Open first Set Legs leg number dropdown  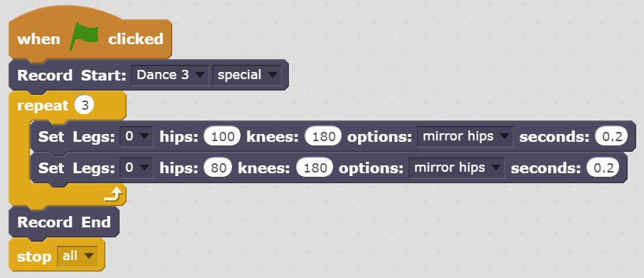[137, 137]
